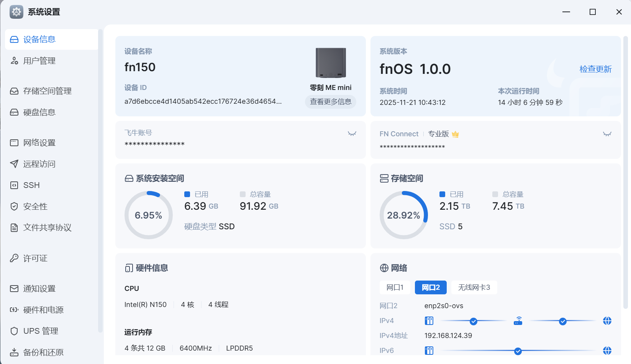Click the 零刻 ME mini device image

[x=331, y=63]
